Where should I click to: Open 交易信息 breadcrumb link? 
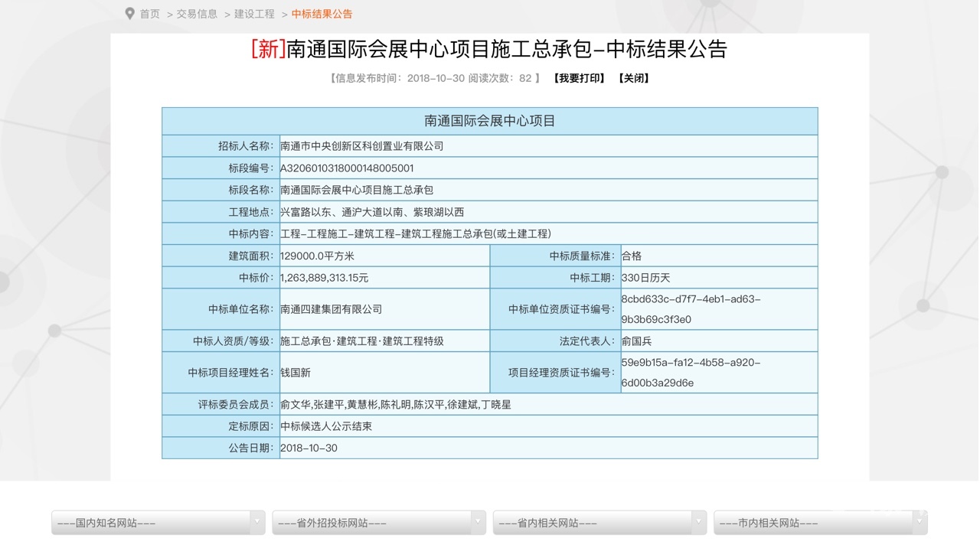point(197,14)
